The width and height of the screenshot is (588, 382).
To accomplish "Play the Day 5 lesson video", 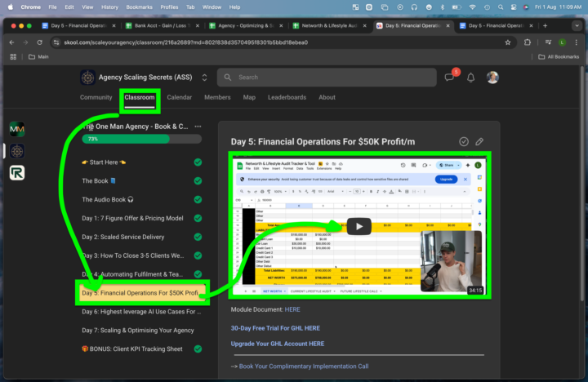I will tap(359, 226).
